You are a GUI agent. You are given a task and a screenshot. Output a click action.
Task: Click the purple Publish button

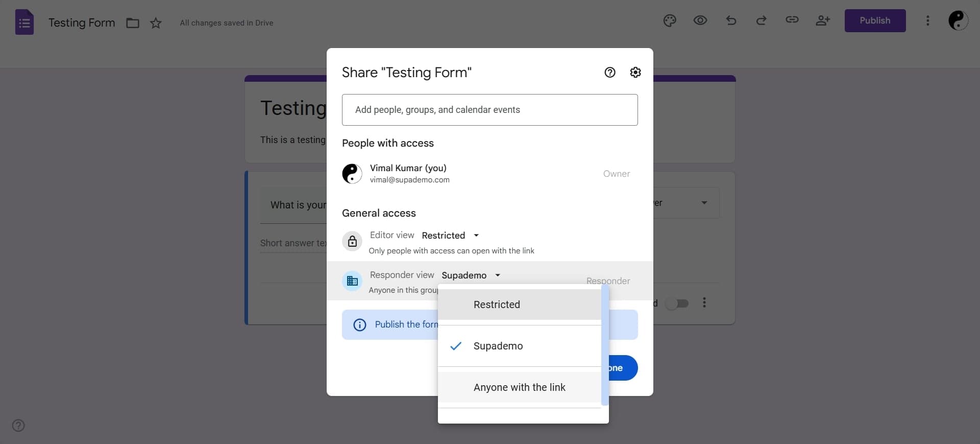pyautogui.click(x=874, y=20)
